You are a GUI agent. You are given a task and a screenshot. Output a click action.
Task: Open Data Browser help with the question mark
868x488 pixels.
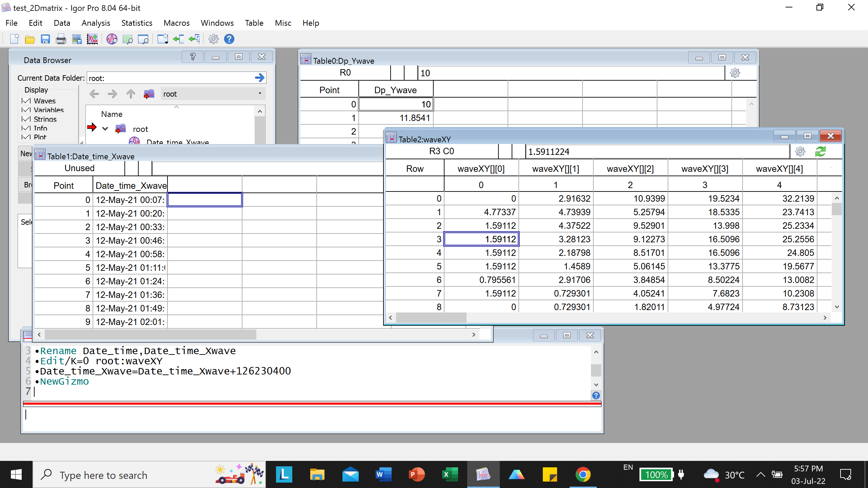(192, 57)
